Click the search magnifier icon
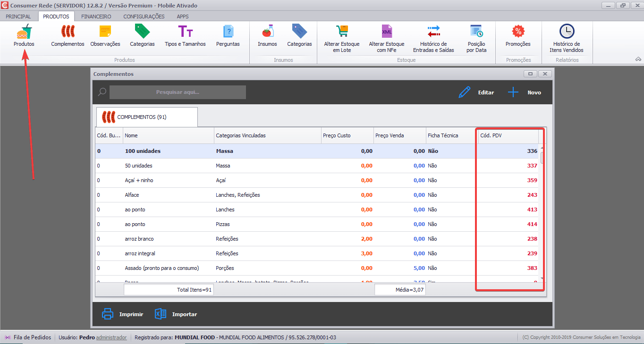This screenshot has width=644, height=344. pos(102,92)
